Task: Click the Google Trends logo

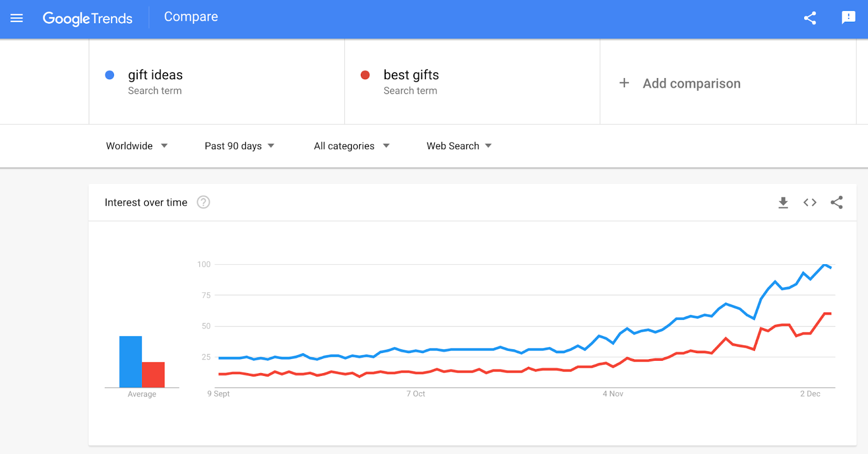Action: click(87, 18)
